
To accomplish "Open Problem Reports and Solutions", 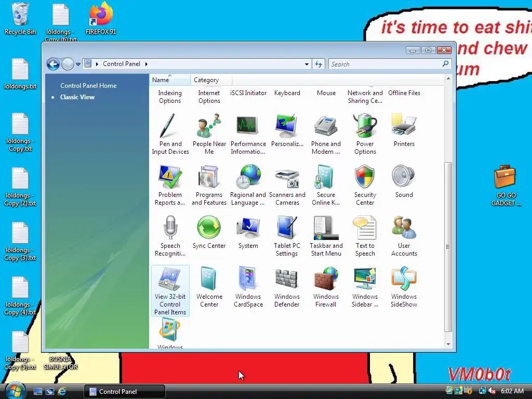I will 170,185.
